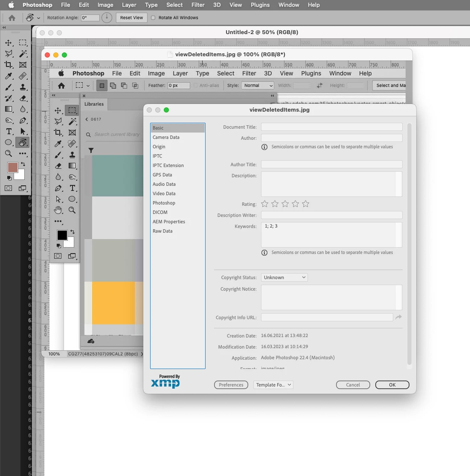Click the Copyright Info URL field

(327, 317)
